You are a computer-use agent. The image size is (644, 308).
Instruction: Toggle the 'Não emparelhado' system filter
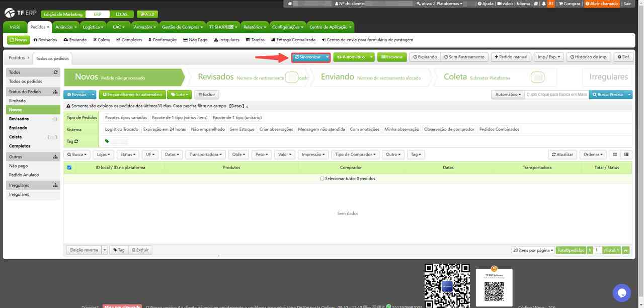coord(208,129)
